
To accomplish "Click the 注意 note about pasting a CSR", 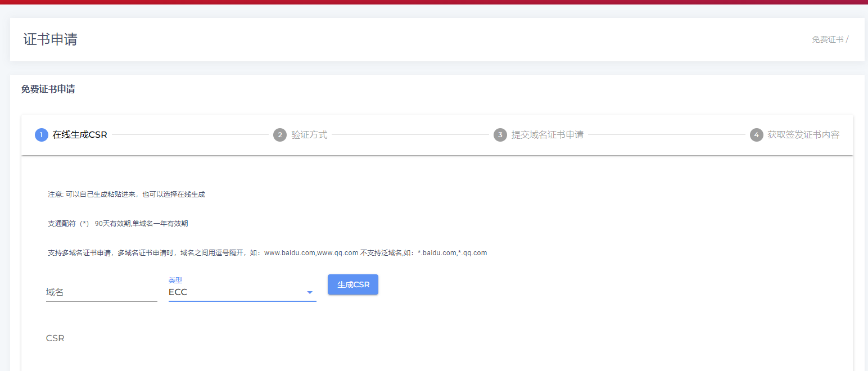I will coord(126,194).
